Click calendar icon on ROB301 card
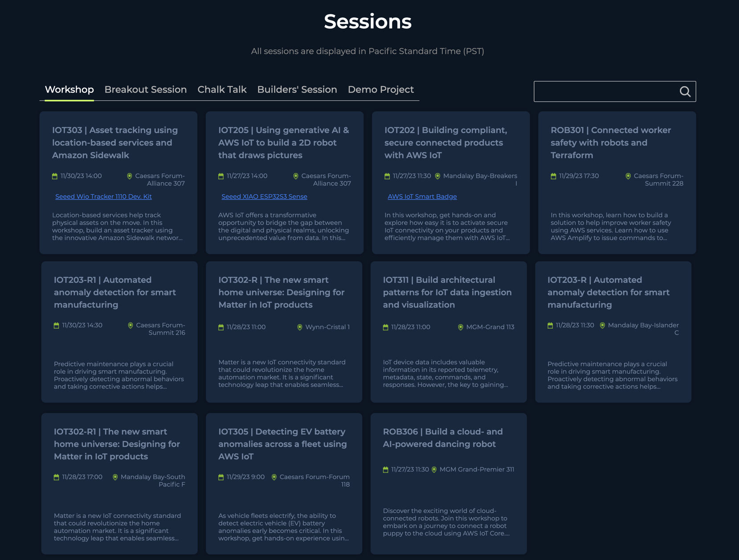The height and width of the screenshot is (560, 739). tap(553, 176)
